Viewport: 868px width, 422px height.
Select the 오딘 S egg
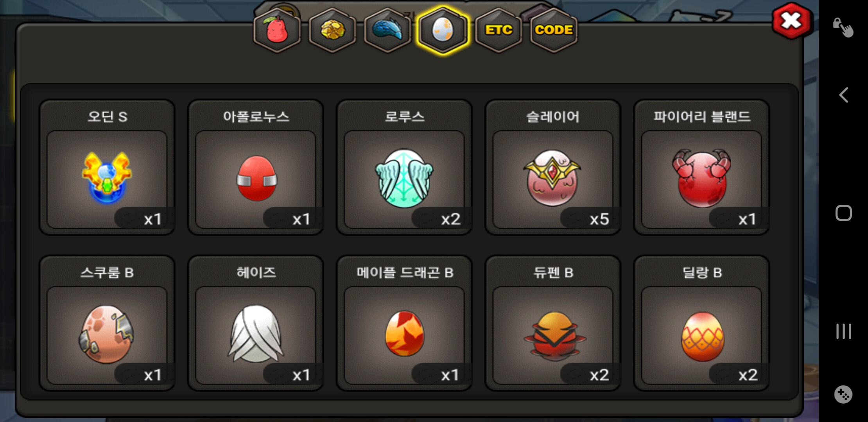click(107, 167)
